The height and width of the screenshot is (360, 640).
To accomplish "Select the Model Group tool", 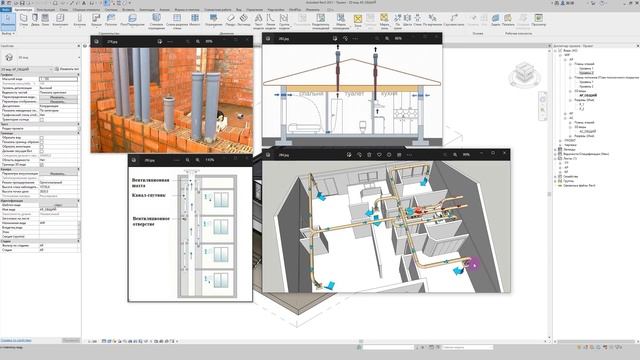I will (284, 20).
